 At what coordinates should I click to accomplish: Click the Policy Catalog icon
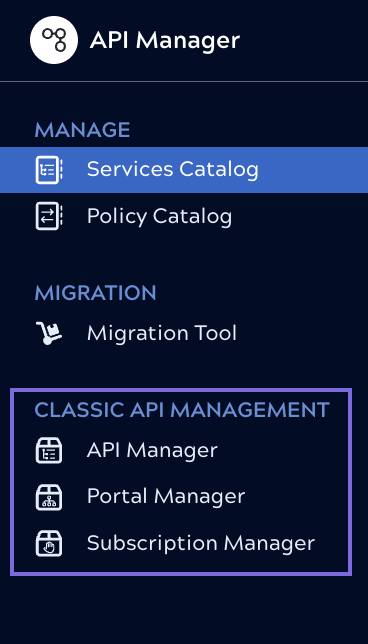pos(49,216)
